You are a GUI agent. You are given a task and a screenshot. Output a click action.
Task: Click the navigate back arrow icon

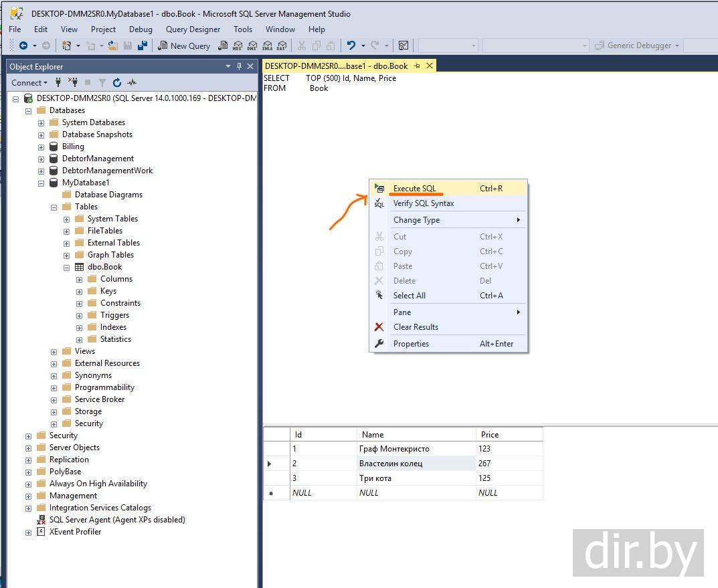pos(23,45)
